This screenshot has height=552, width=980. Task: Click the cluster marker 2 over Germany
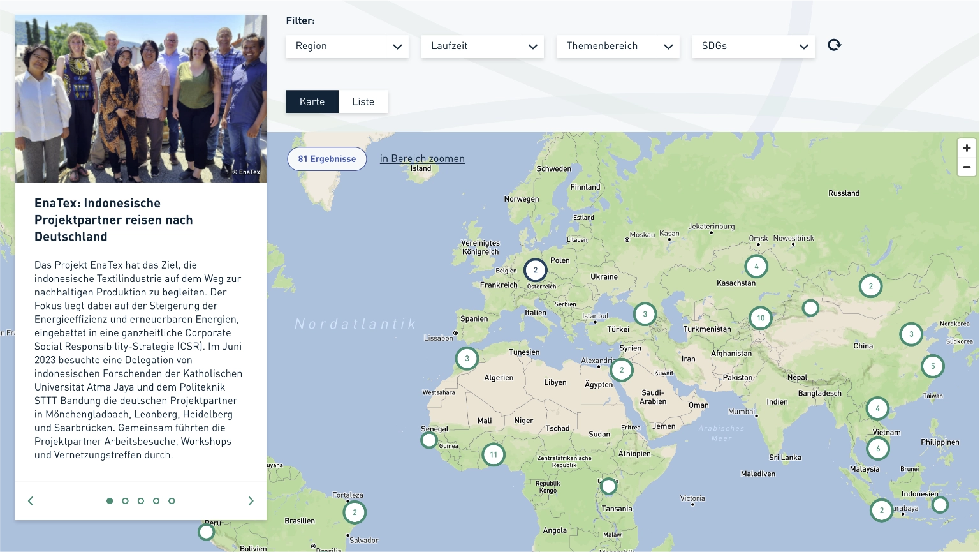[x=536, y=270]
